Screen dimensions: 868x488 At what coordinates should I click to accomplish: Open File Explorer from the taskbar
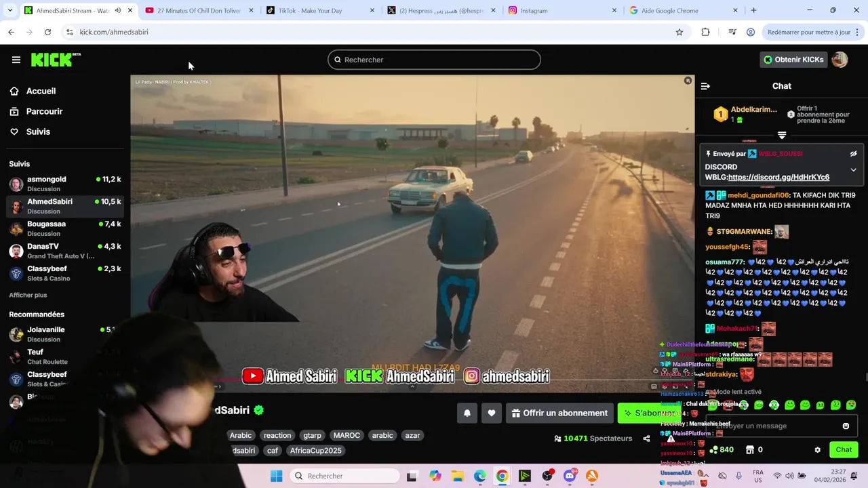tap(458, 476)
